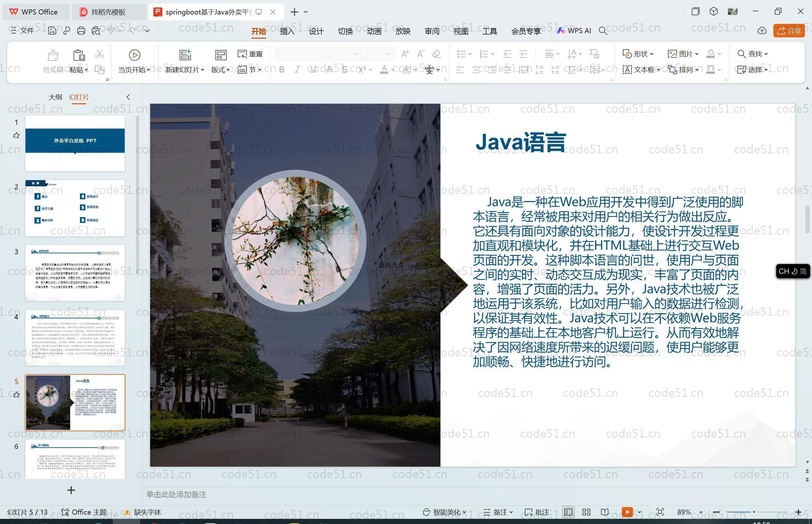Click the WPS AI button

(574, 31)
